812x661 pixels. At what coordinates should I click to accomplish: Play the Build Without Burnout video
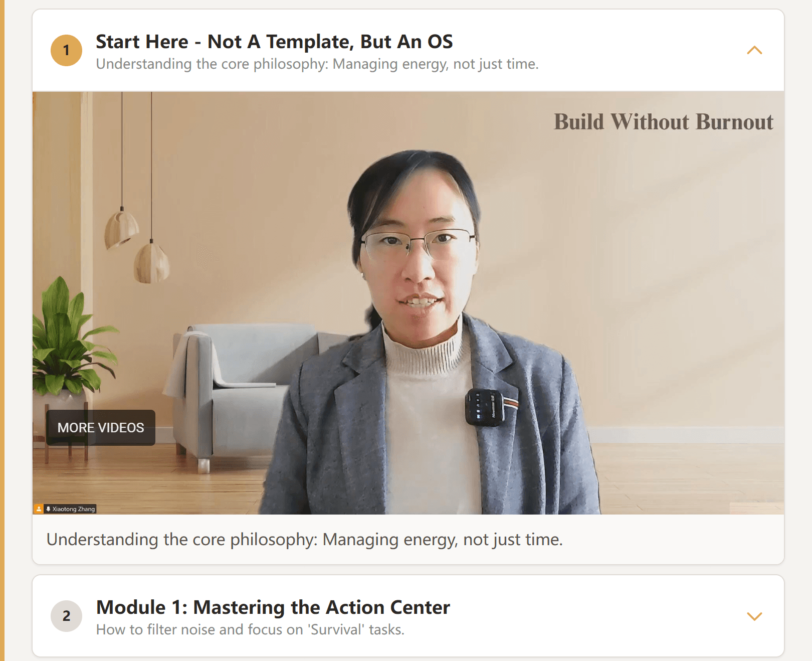tap(409, 303)
